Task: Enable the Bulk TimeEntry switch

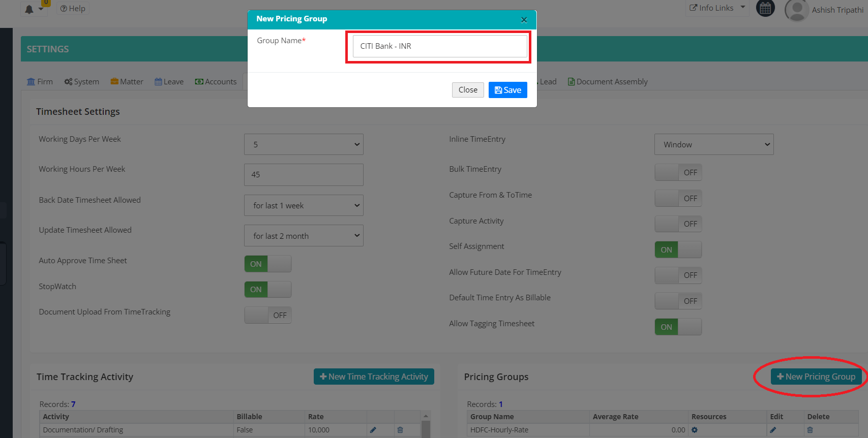Action: (678, 173)
